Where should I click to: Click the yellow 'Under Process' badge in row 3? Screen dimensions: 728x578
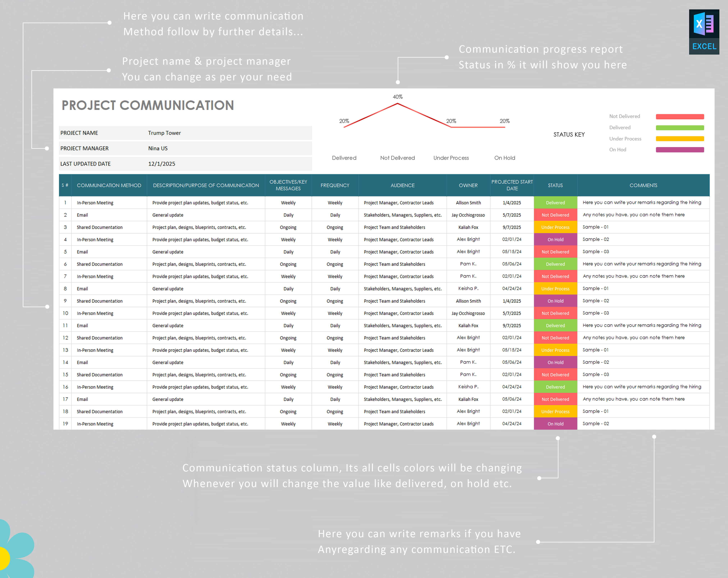tap(555, 227)
